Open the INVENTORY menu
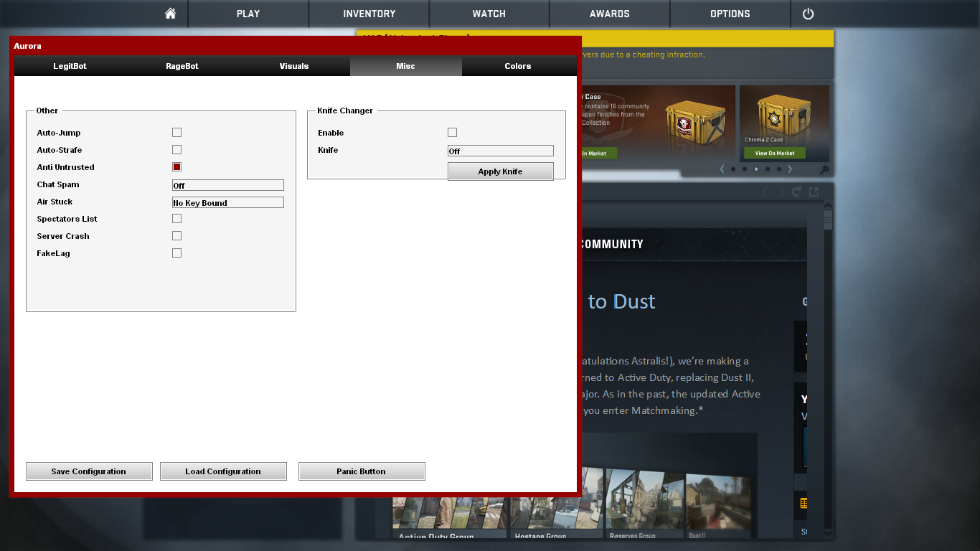The width and height of the screenshot is (980, 551). 369,14
